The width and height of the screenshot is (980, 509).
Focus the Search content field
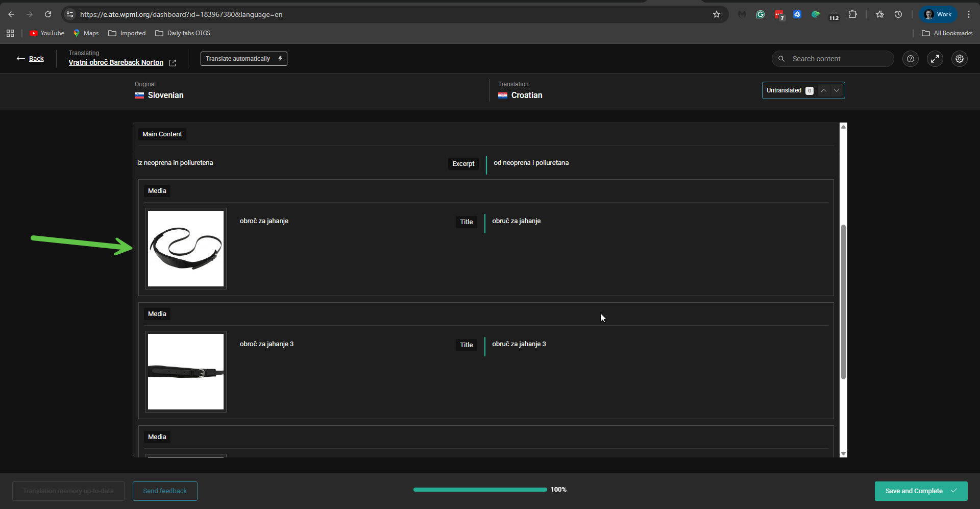[x=837, y=59]
